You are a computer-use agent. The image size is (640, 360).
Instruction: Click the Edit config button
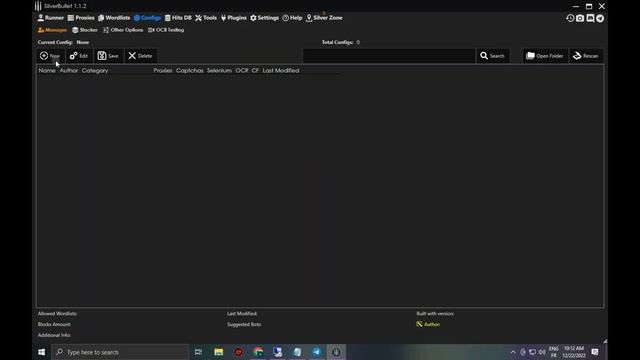(x=79, y=56)
